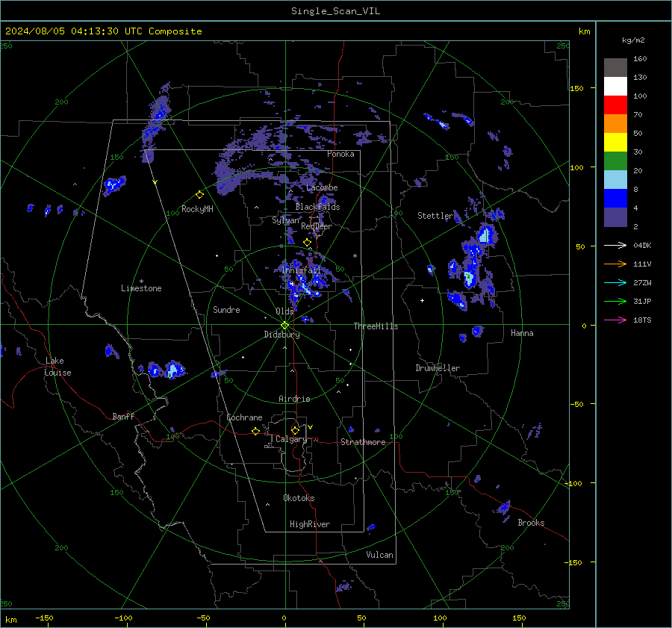This screenshot has height=628, width=672.
Task: Click the Limestone label
Action: (141, 288)
